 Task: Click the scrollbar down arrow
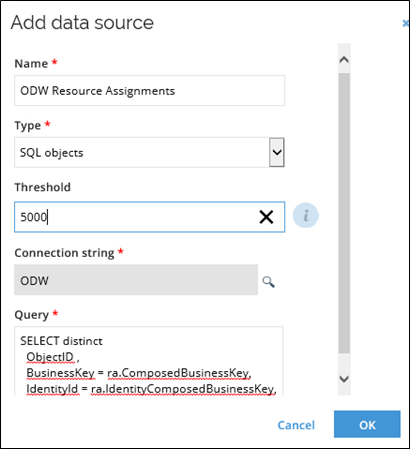344,379
